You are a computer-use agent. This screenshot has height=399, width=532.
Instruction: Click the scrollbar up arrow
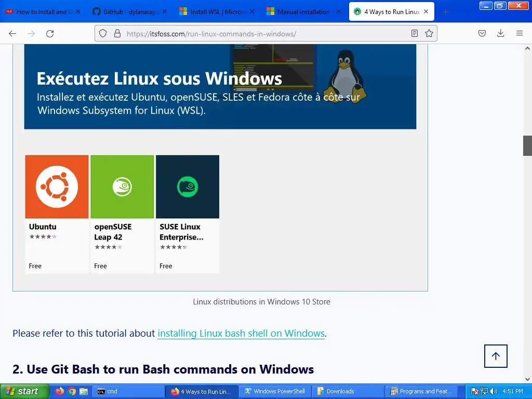pyautogui.click(x=527, y=48)
